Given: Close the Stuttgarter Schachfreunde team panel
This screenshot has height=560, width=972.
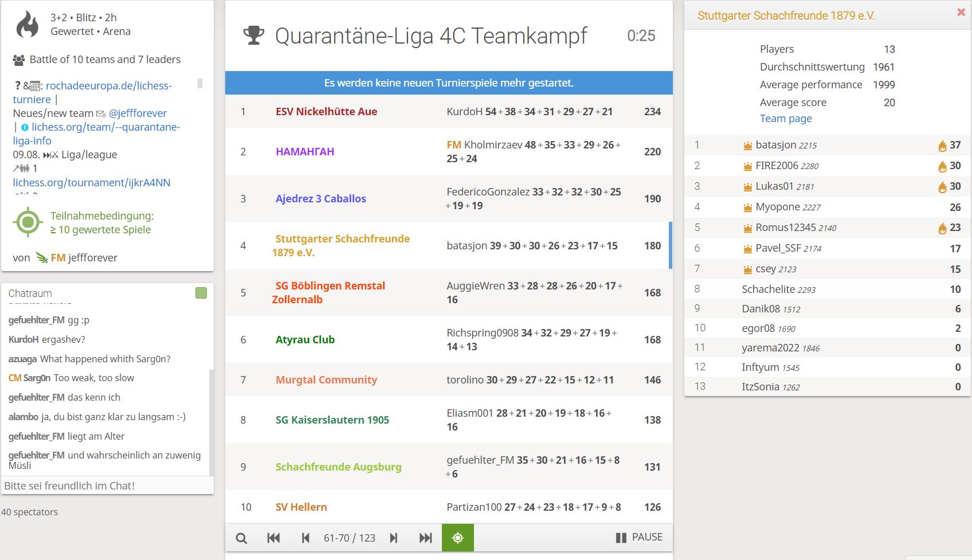Looking at the screenshot, I should pos(961,12).
